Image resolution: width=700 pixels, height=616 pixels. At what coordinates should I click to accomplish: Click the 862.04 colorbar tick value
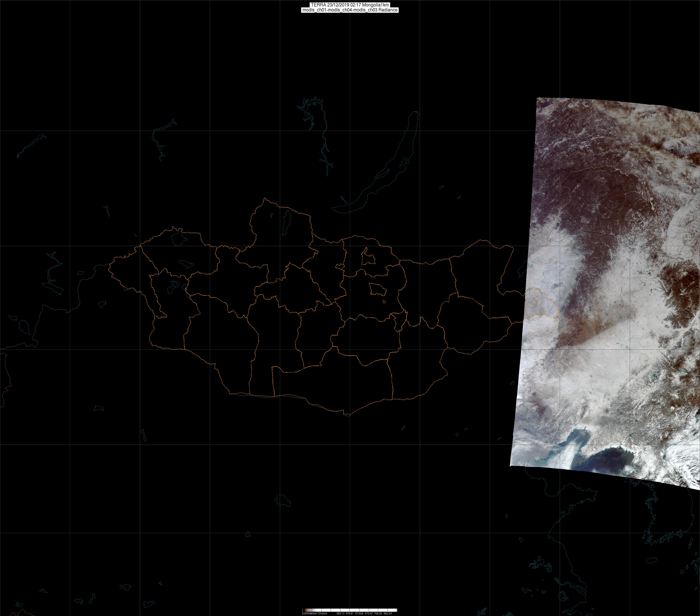coord(388,613)
